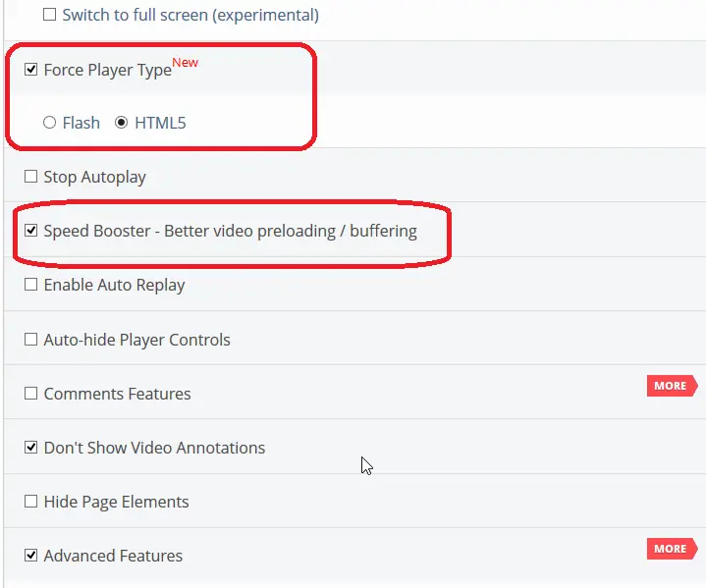Viewport: 706px width, 588px height.
Task: Enable Auto Replay checkbox
Action: click(31, 286)
